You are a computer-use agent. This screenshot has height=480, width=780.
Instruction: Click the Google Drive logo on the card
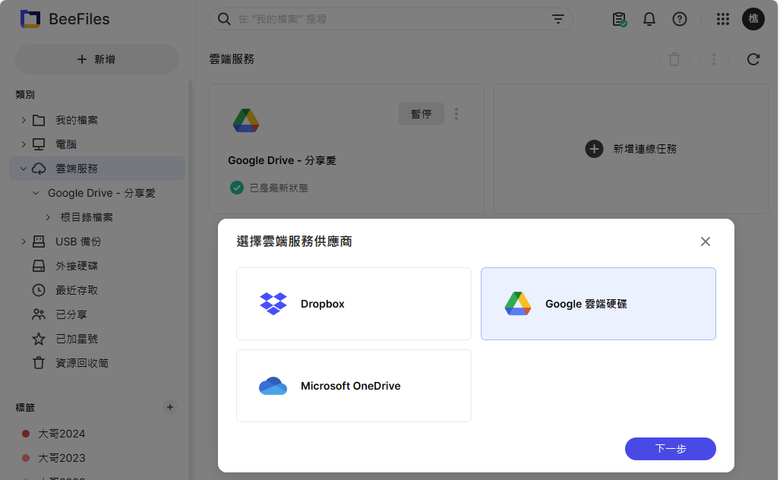(x=246, y=120)
